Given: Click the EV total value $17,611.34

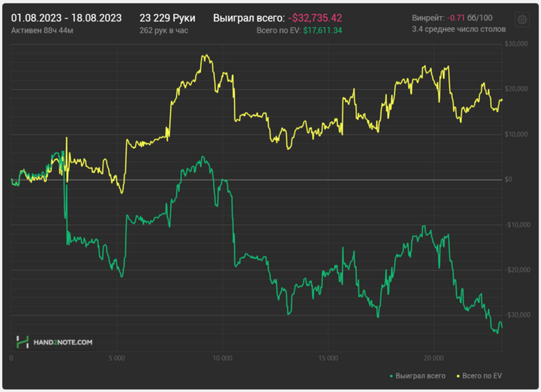Looking at the screenshot, I should click(322, 31).
